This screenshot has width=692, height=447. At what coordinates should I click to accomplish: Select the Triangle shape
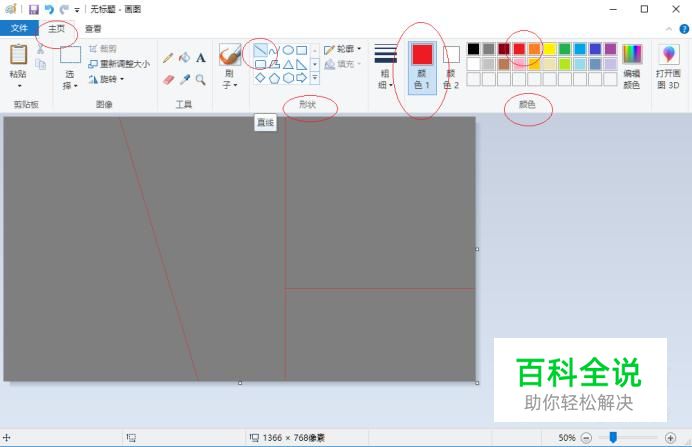pyautogui.click(x=288, y=64)
